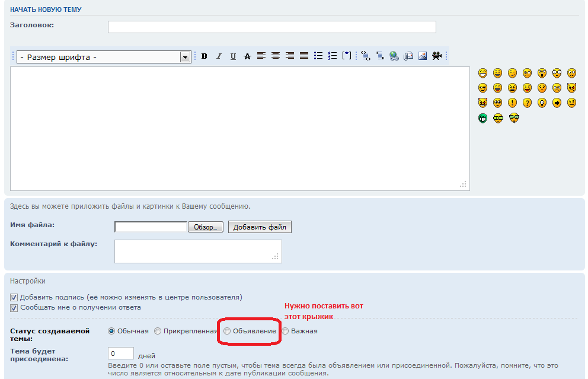Select the 'Прикрепленная' radio option
This screenshot has height=379, width=588.
tap(158, 331)
